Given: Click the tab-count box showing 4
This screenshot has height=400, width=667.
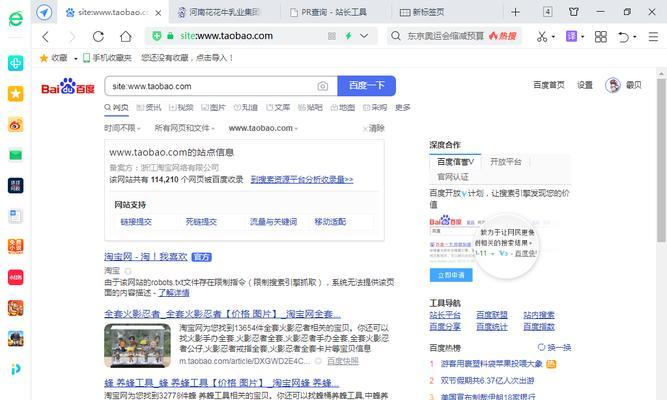Looking at the screenshot, I should click(x=547, y=11).
